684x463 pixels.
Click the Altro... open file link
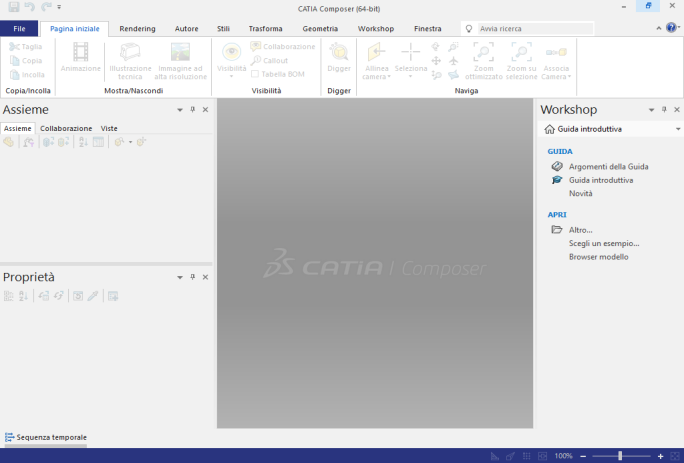[x=580, y=230]
